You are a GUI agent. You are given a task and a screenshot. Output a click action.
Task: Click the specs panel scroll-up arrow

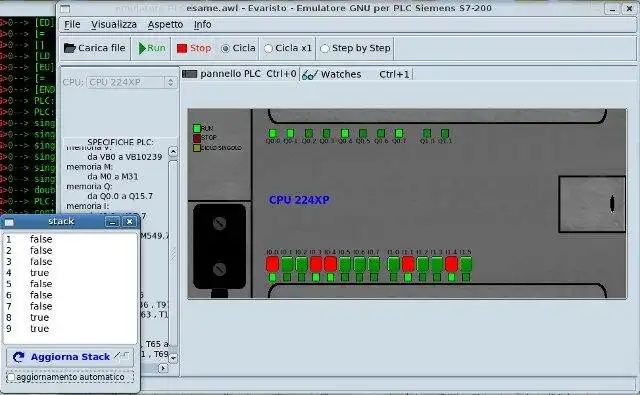[x=173, y=152]
